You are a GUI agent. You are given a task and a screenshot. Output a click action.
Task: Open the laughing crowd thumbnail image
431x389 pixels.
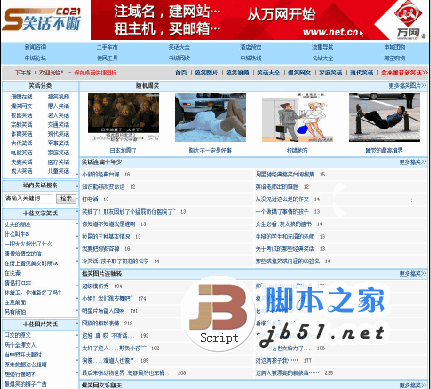[123, 117]
